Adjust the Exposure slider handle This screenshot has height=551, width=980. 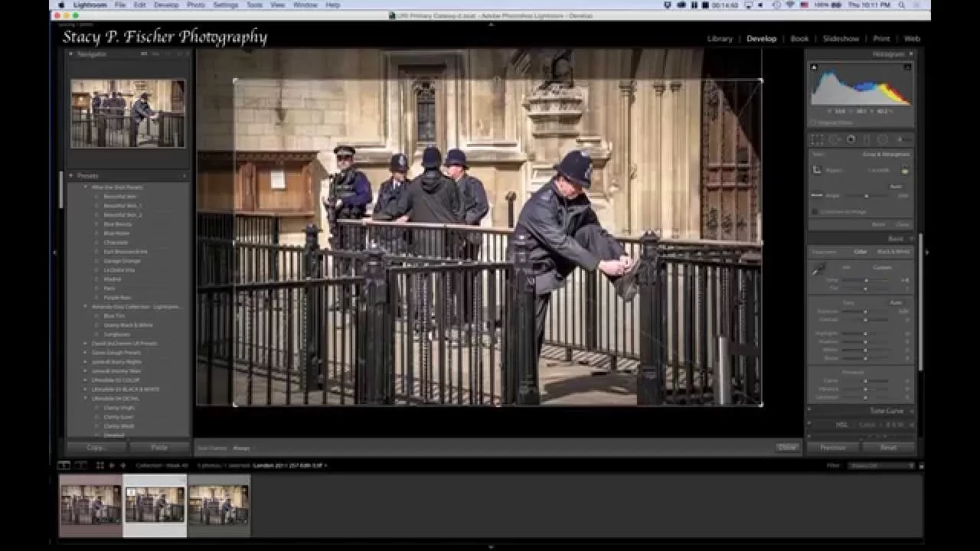tap(866, 311)
